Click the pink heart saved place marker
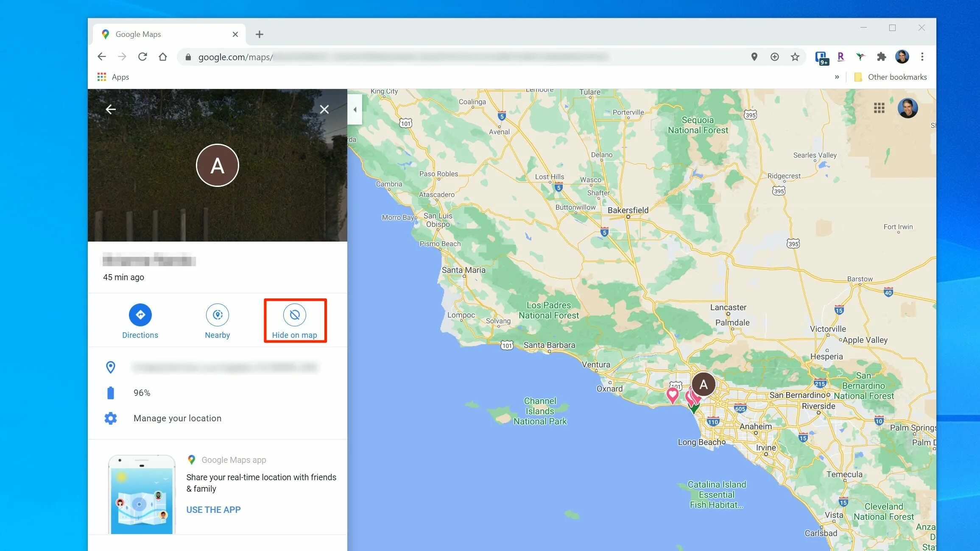This screenshot has height=551, width=980. click(x=672, y=394)
